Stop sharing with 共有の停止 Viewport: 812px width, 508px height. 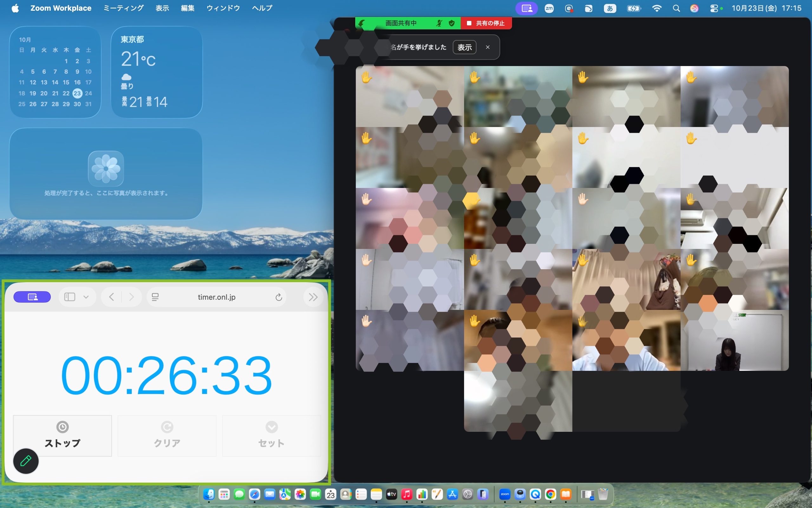coord(486,23)
